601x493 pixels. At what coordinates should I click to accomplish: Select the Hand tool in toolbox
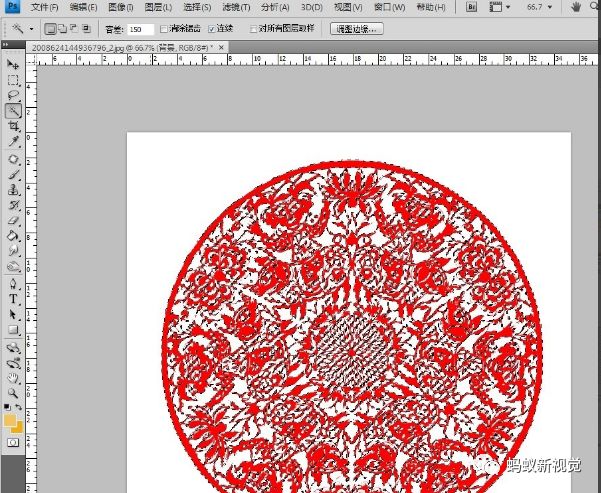(x=13, y=378)
